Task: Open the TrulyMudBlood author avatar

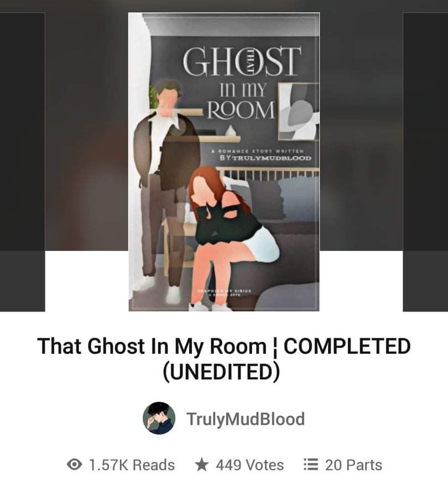Action: [x=159, y=418]
